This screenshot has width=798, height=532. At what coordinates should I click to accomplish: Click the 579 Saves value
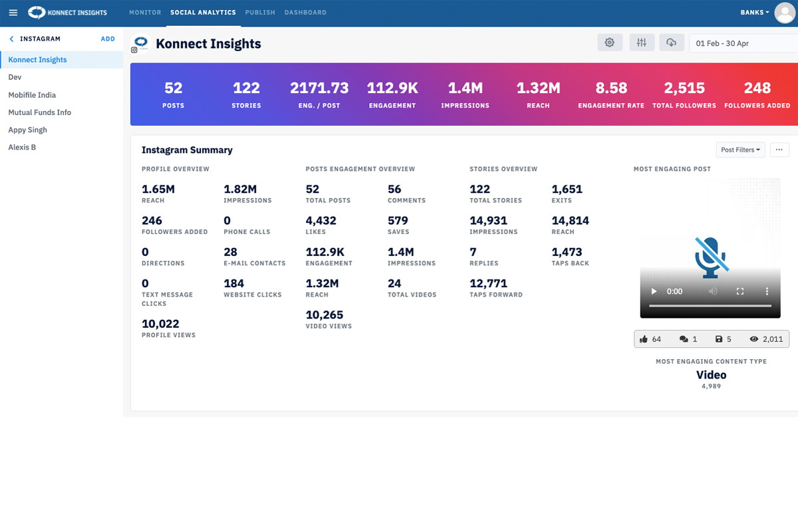(398, 221)
